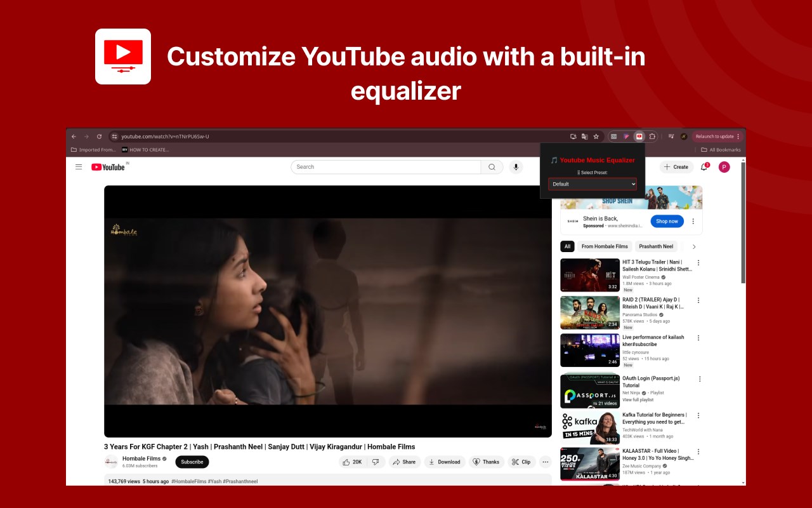Click the pink folder extension icon

pos(626,137)
